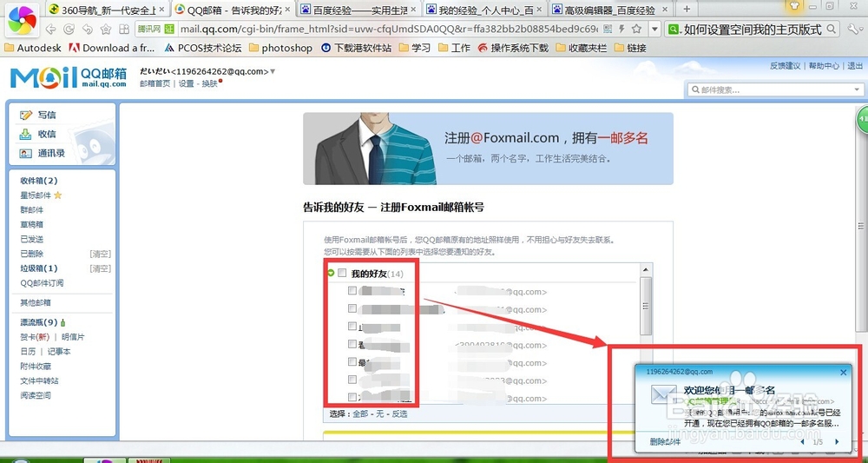
Task: Click 退出 logout link
Action: pyautogui.click(x=855, y=65)
